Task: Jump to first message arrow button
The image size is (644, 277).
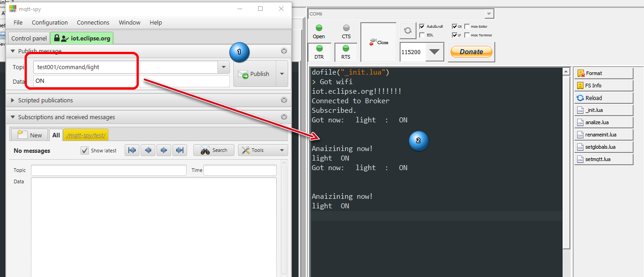Action: (132, 150)
